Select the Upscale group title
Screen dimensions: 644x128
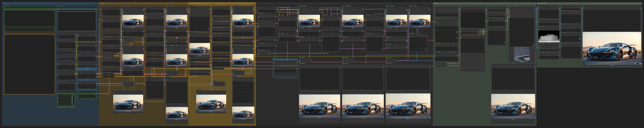(x=436, y=4)
